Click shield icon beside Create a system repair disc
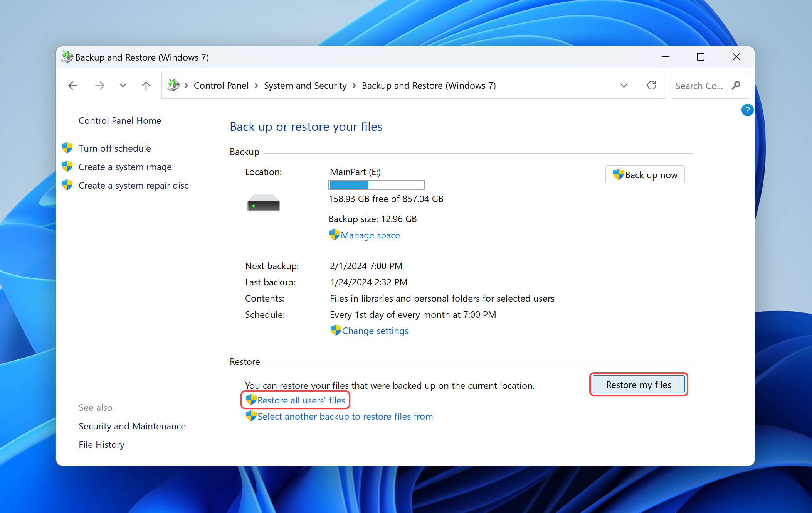 pyautogui.click(x=67, y=185)
